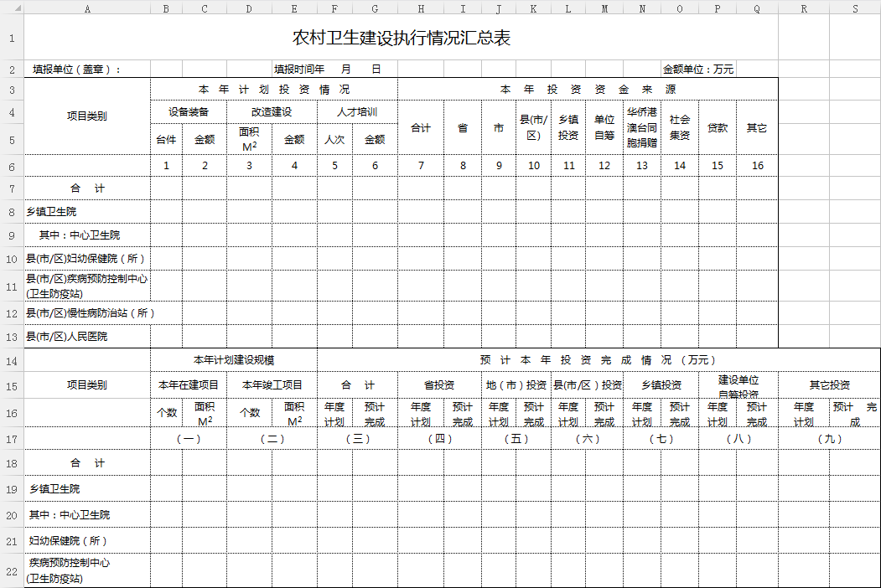
Task: Select the 本年计划投资情况 merged header
Action: pyautogui.click(x=273, y=90)
